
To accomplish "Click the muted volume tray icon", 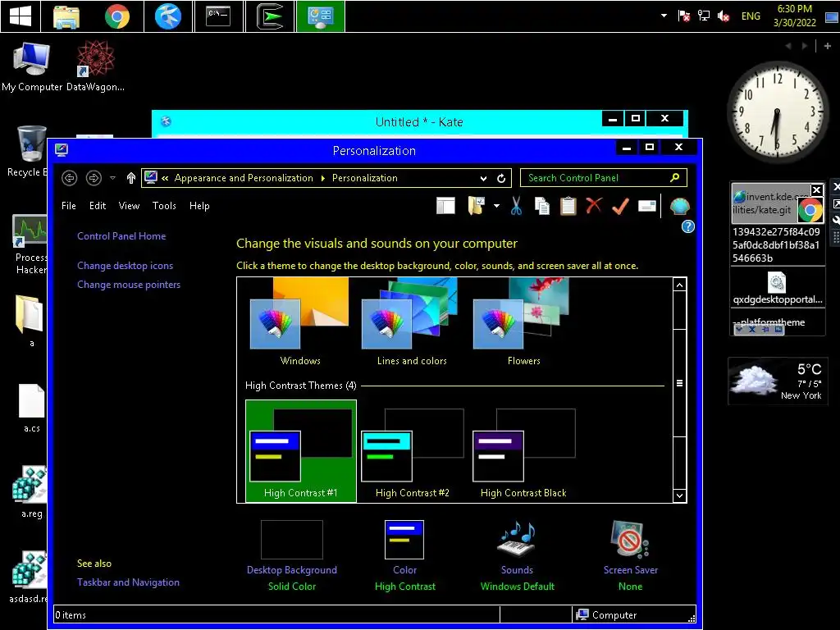I will 724,16.
